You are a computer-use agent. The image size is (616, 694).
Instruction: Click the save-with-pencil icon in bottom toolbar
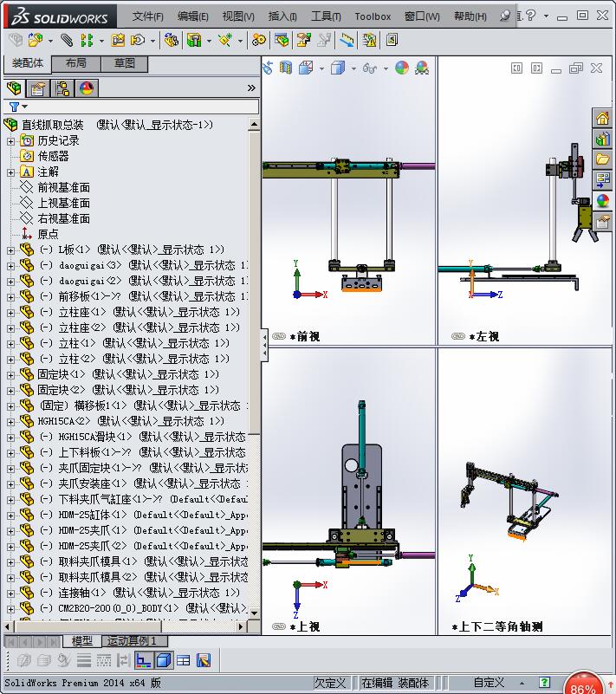204,661
